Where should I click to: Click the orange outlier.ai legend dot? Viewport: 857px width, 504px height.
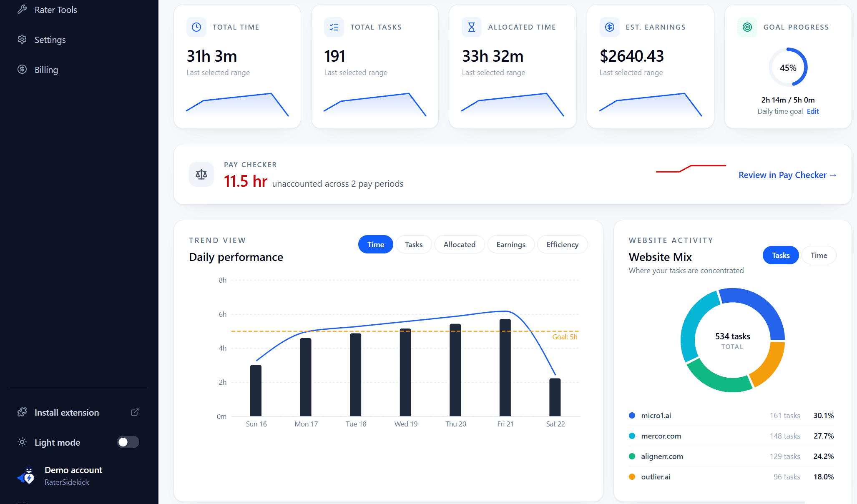tap(632, 477)
